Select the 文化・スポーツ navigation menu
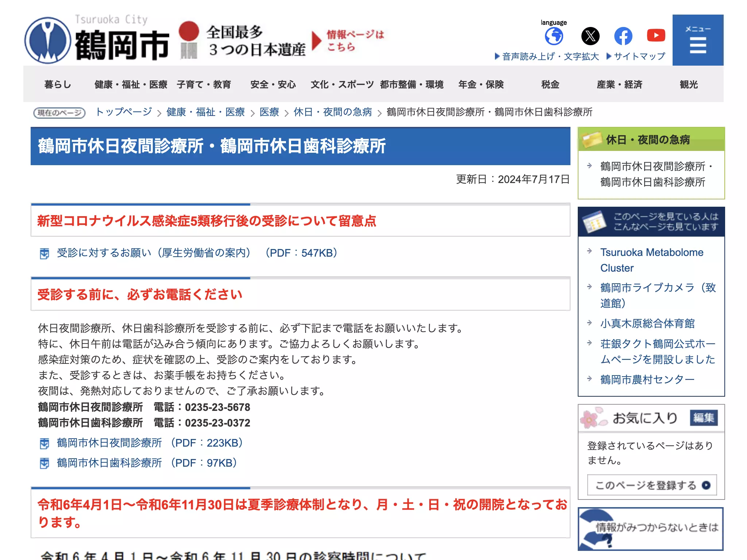 [342, 84]
